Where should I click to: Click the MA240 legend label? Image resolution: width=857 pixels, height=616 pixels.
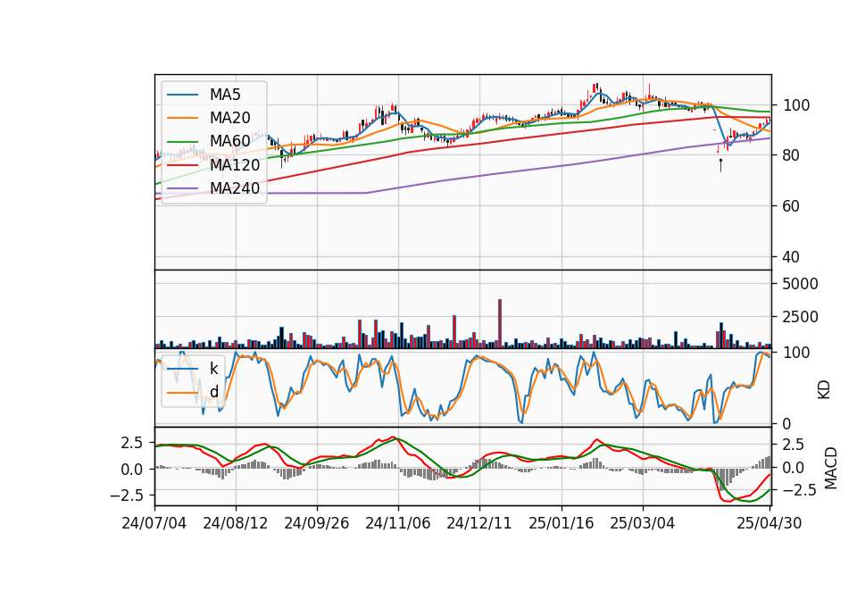pos(235,188)
